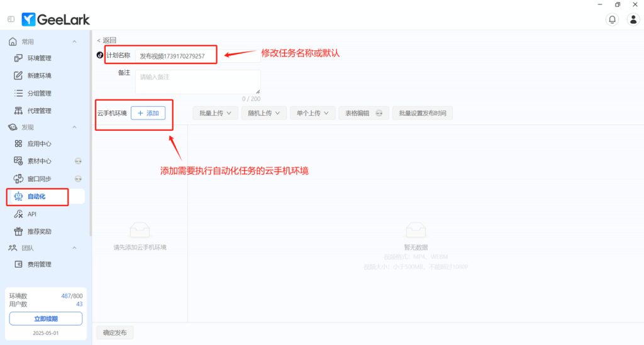
Task: Click the 应用中心 grid icon
Action: (x=18, y=144)
